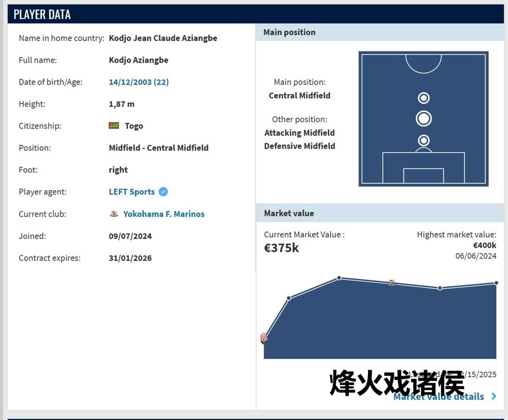Screen dimensions: 508x420
Task: Click the €375k current market value
Action: pyautogui.click(x=282, y=247)
